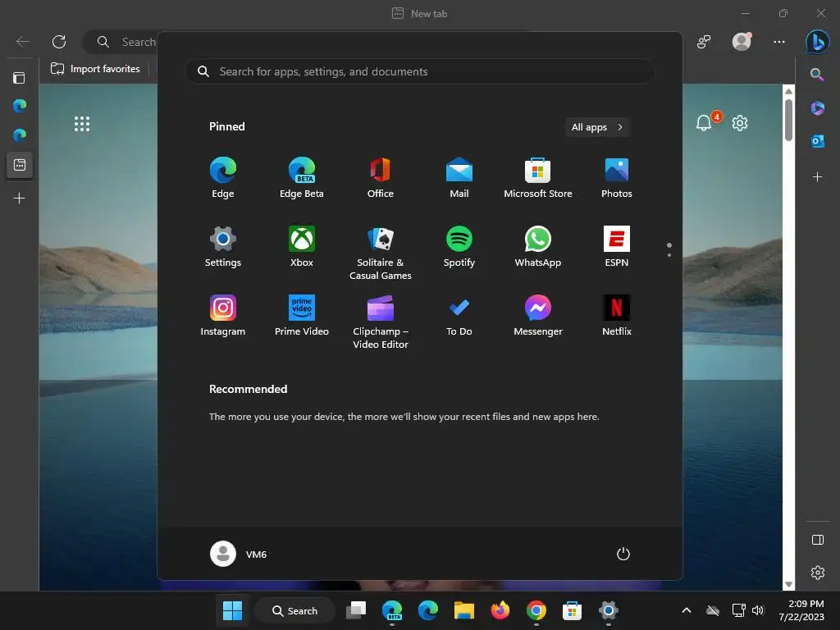Launch pinned Microsoft Store app in Start menu
This screenshot has height=630, width=840.
tap(538, 178)
